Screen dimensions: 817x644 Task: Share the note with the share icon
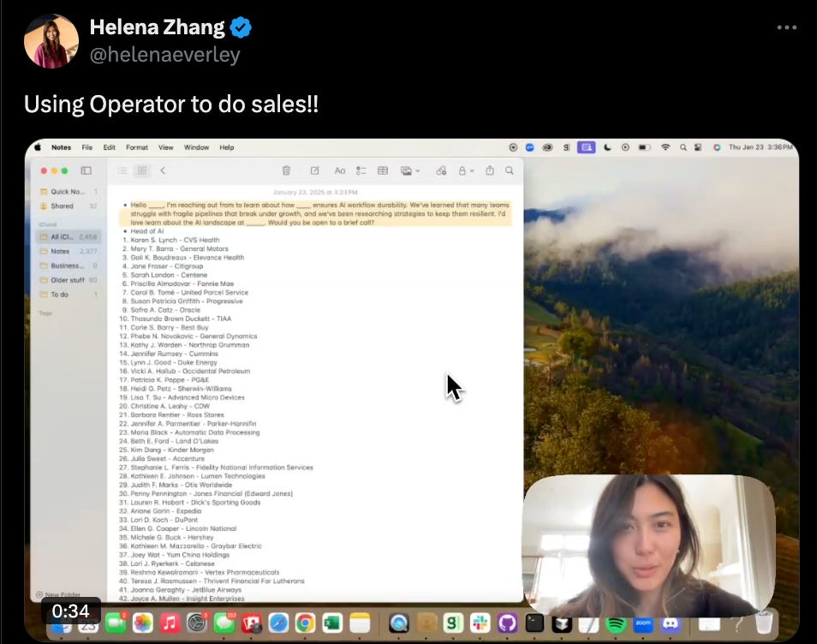click(490, 170)
